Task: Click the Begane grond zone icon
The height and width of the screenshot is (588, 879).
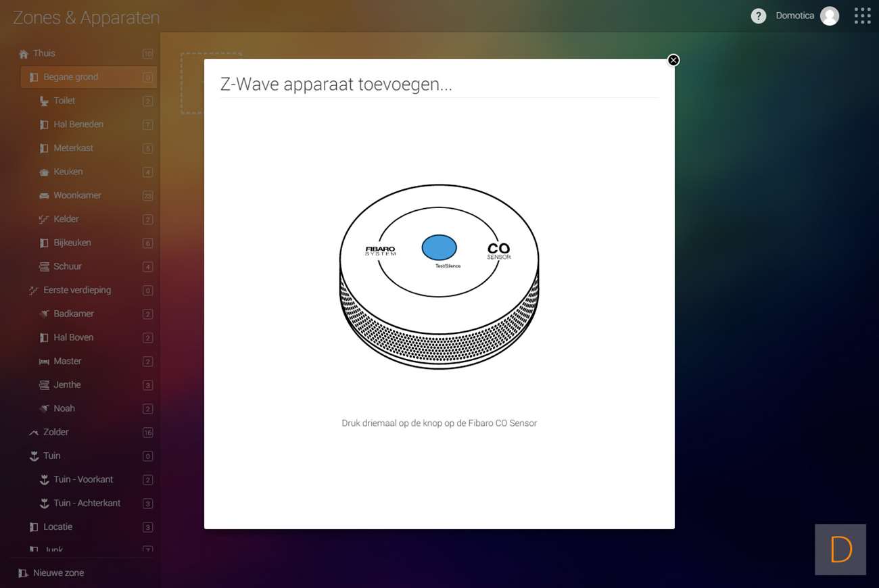Action: coord(34,78)
